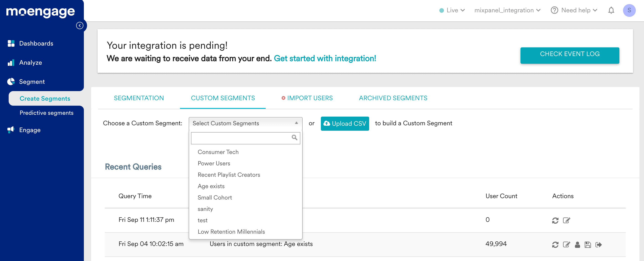Select the SEGMENTATION tab
Screen dimensions: 644x261
point(139,98)
